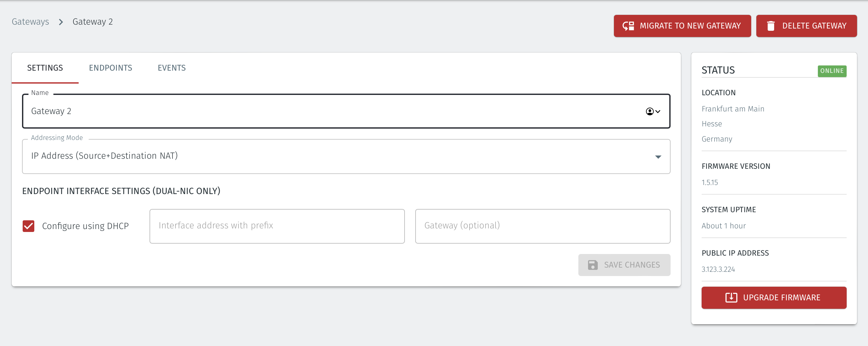Click the download icon on Upgrade Firmware
Viewport: 868px width, 346px height.
click(731, 297)
